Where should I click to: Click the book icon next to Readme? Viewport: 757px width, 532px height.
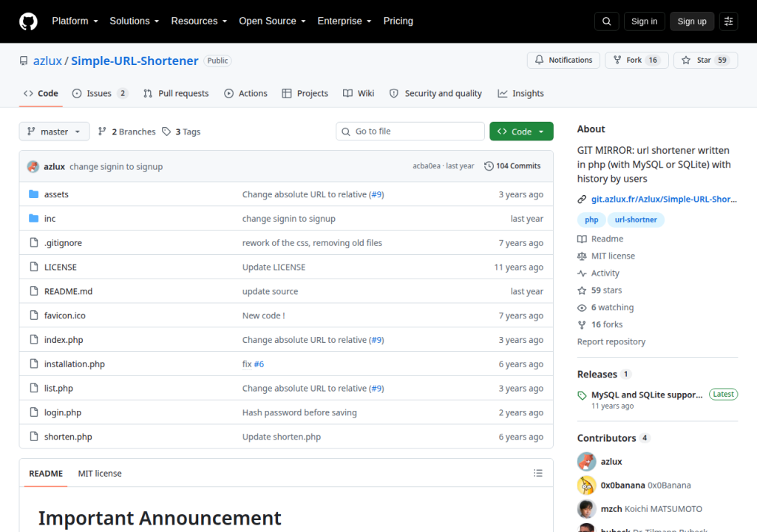(x=582, y=239)
